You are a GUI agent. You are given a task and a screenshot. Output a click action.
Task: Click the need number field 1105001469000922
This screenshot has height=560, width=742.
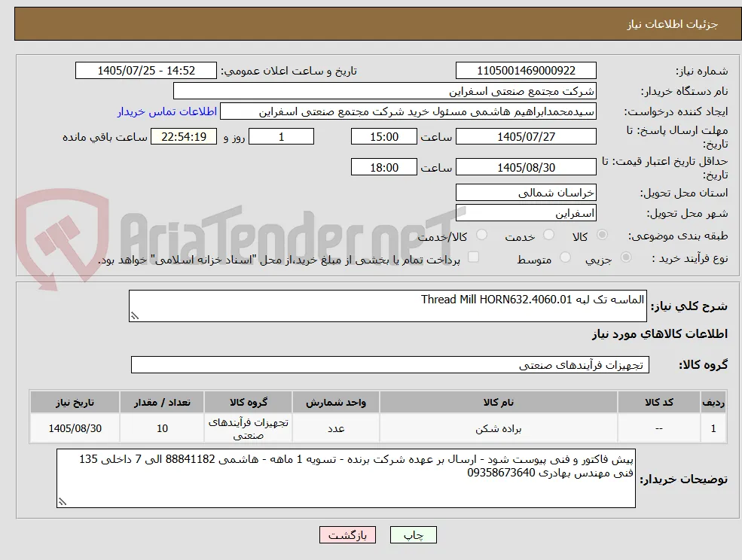(526, 71)
